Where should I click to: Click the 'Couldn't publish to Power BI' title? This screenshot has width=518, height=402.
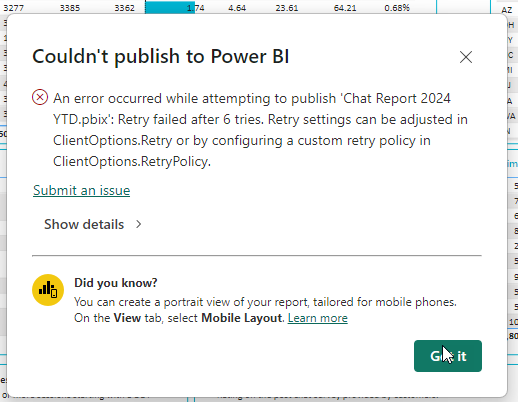coord(160,56)
